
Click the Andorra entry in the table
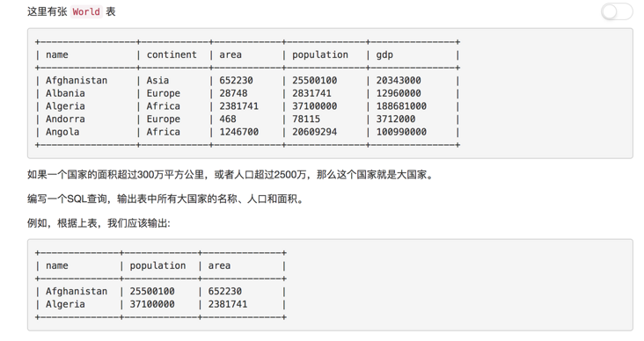tap(65, 119)
